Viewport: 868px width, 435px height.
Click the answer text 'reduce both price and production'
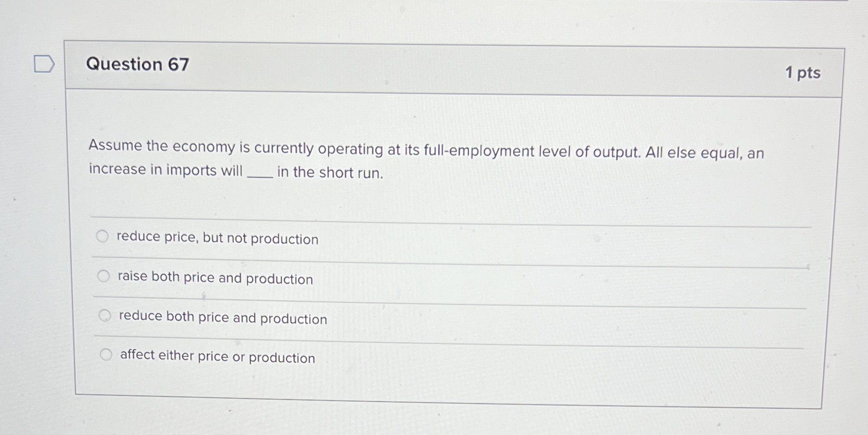221,318
